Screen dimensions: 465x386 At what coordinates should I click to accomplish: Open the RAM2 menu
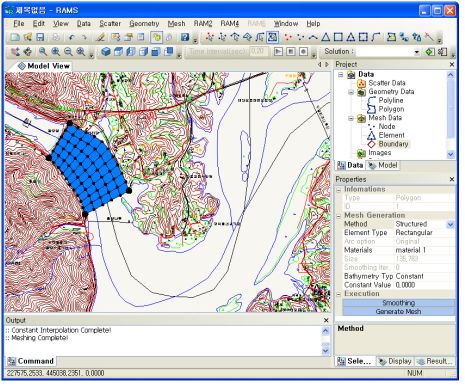[x=203, y=24]
